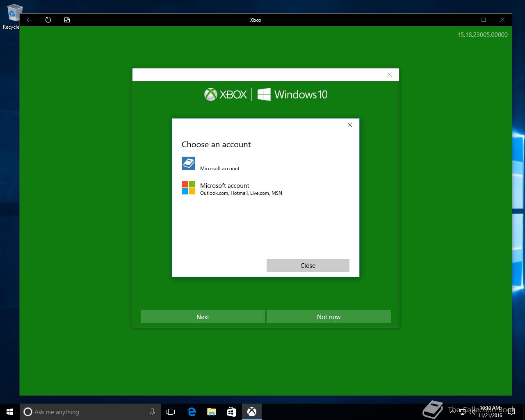Click the Not now button

click(329, 317)
